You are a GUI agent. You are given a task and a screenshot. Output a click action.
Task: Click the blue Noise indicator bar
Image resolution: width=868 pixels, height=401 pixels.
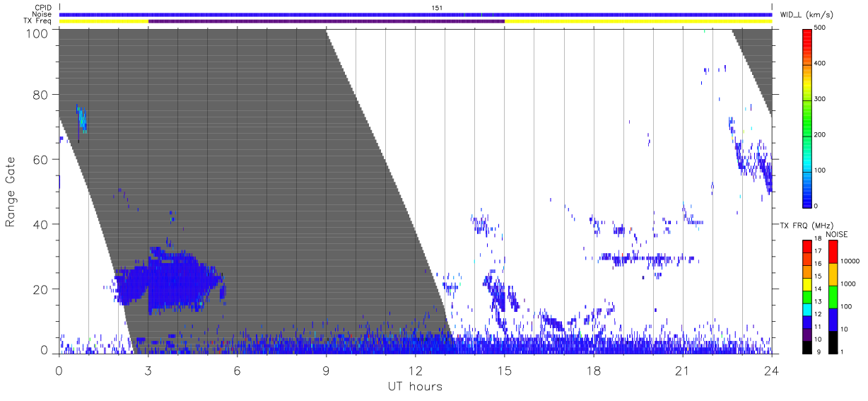[416, 14]
